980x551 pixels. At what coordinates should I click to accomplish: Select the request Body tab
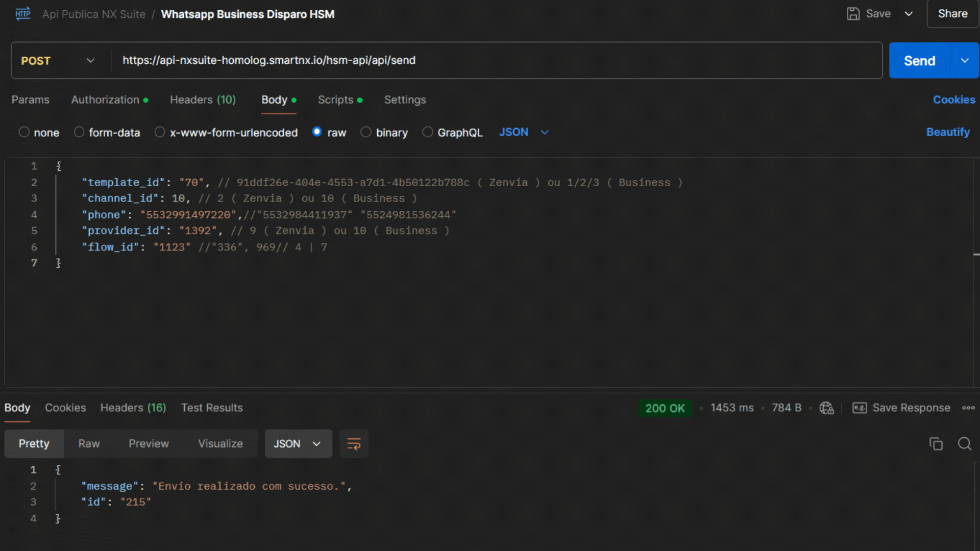pos(278,100)
